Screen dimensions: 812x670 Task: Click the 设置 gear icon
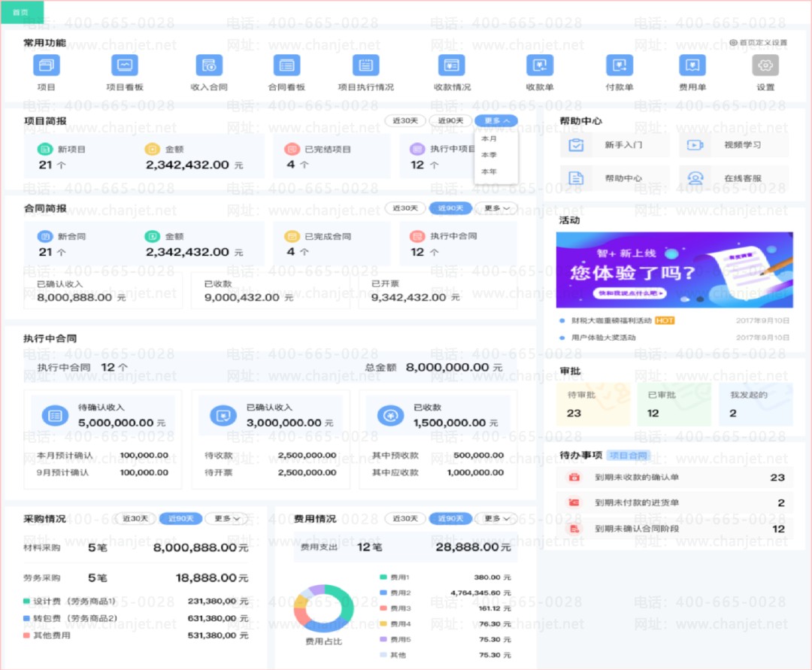[765, 65]
